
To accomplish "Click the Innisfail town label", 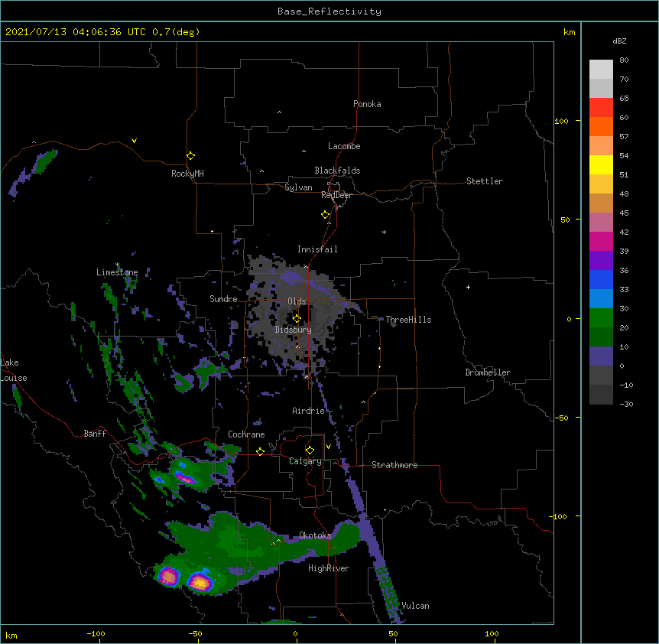I will 317,249.
